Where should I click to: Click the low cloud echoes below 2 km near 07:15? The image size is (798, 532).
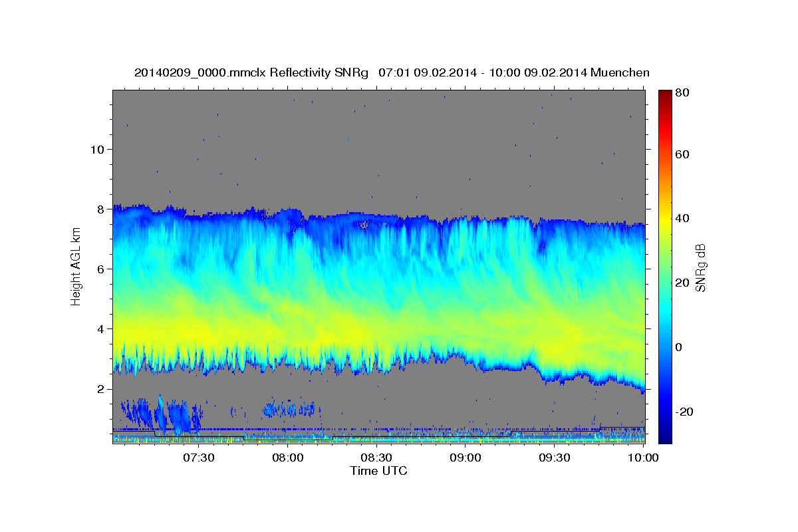point(162,415)
